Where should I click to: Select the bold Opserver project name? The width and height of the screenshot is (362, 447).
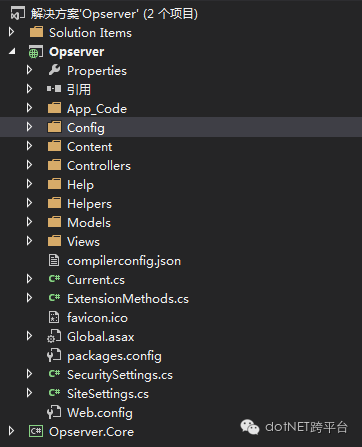tap(77, 52)
